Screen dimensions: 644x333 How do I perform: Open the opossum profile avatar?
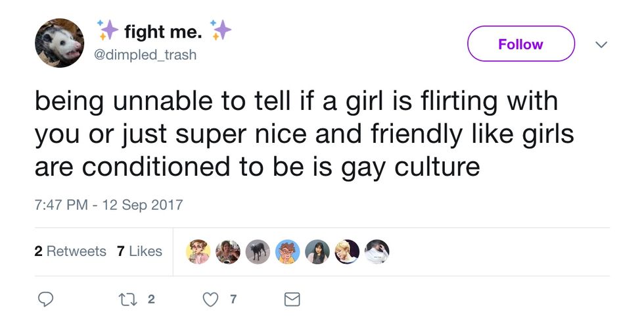59,43
